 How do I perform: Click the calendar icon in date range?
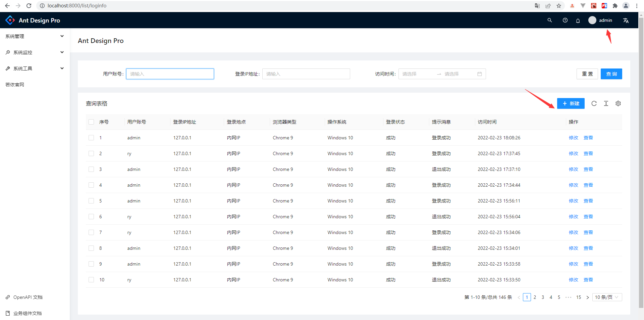[480, 74]
